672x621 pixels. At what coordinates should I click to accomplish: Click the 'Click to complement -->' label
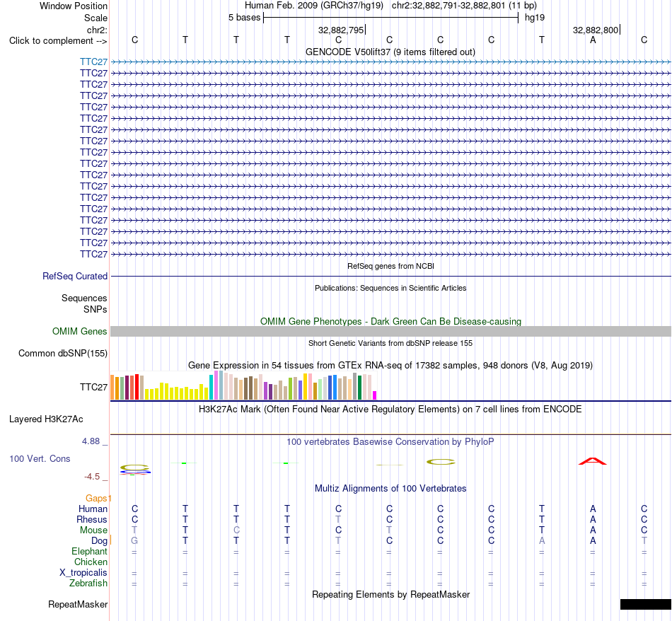click(x=58, y=41)
